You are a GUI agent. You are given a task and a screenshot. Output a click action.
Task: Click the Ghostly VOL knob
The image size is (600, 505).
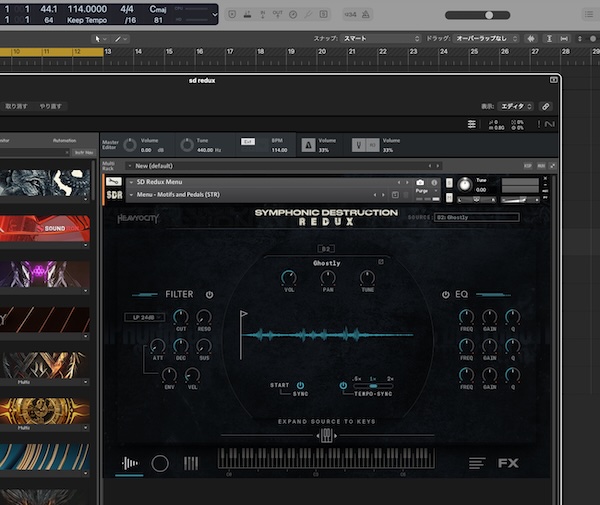point(289,277)
